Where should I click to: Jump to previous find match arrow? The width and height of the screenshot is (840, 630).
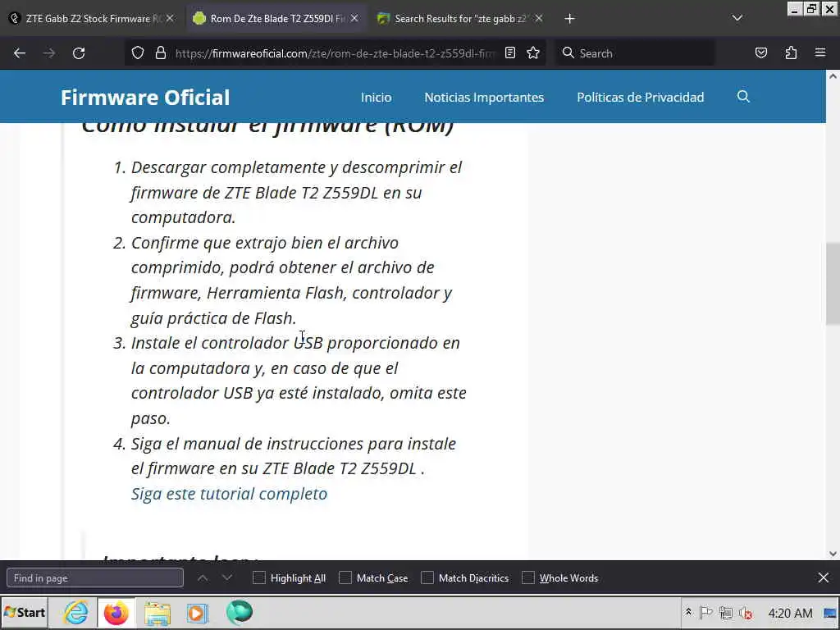(203, 577)
